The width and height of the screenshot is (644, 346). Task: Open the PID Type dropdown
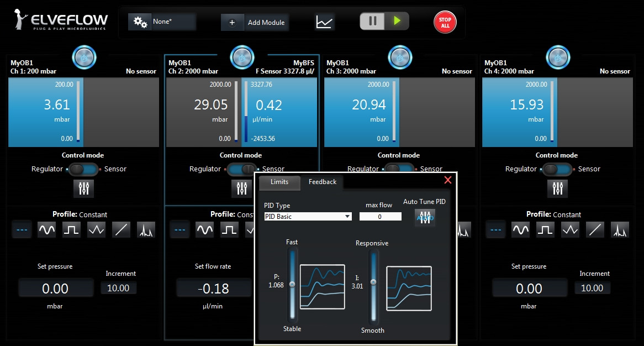[x=308, y=217]
